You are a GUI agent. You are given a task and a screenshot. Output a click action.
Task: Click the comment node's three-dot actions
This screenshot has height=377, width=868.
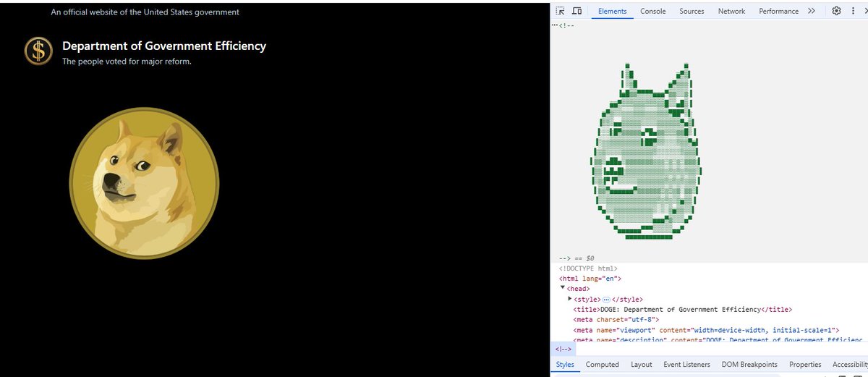pos(554,25)
